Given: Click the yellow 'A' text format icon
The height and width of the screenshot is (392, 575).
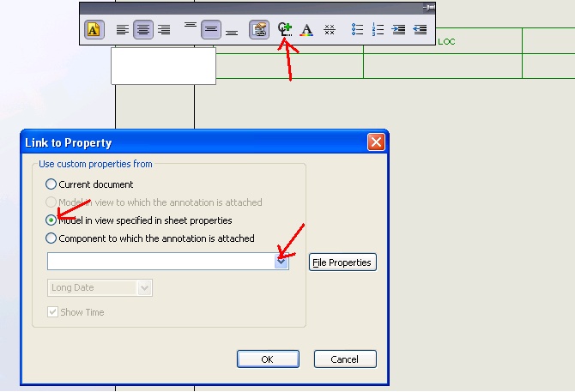Looking at the screenshot, I should 94,30.
